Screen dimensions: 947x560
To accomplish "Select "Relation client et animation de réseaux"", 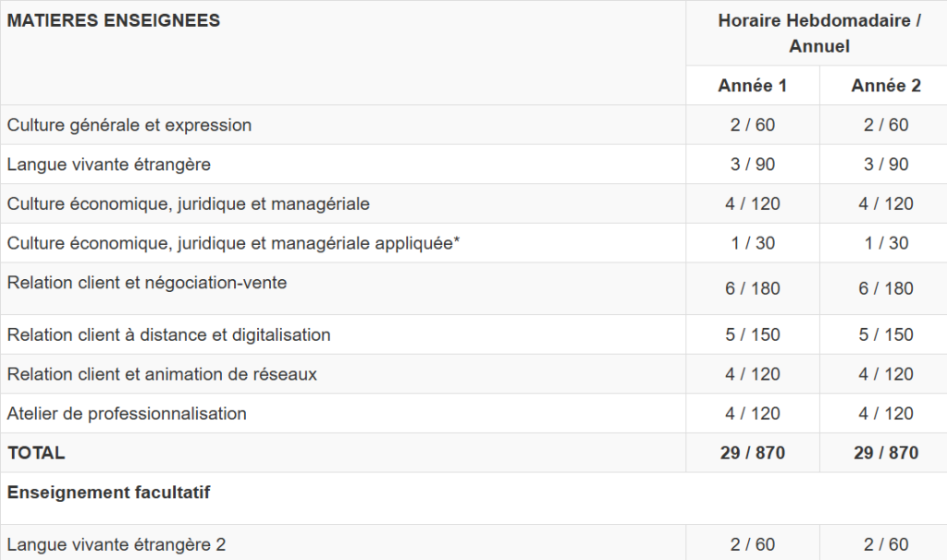I will [x=162, y=374].
